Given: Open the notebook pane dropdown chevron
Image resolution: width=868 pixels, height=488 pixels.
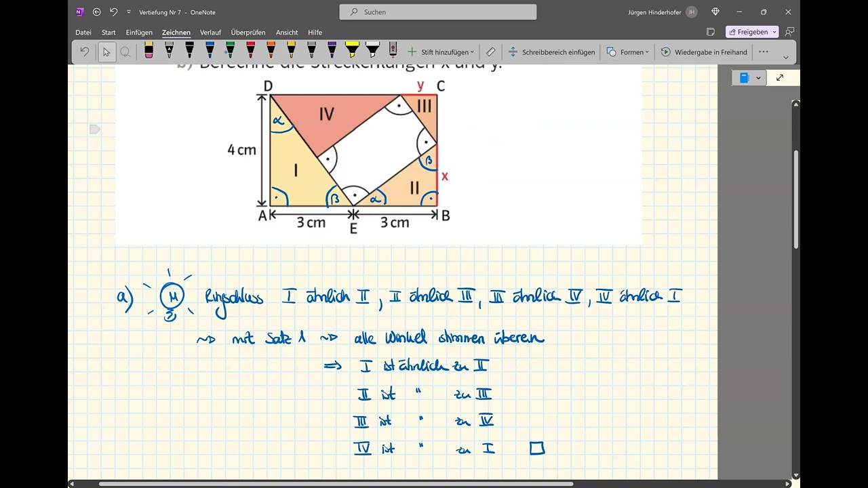Looking at the screenshot, I should coord(758,78).
